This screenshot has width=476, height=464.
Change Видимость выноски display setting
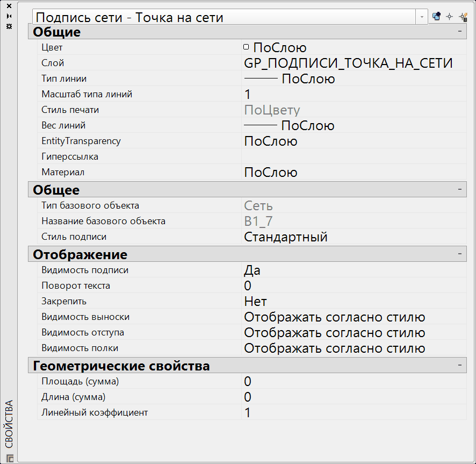coord(334,317)
